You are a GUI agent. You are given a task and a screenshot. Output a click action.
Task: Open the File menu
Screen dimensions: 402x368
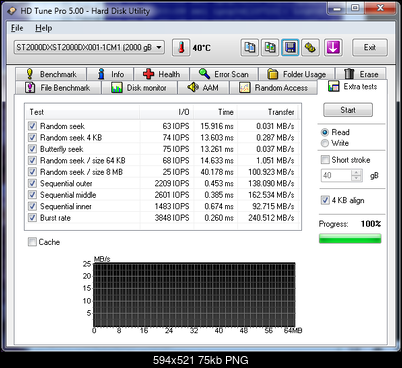tap(17, 28)
